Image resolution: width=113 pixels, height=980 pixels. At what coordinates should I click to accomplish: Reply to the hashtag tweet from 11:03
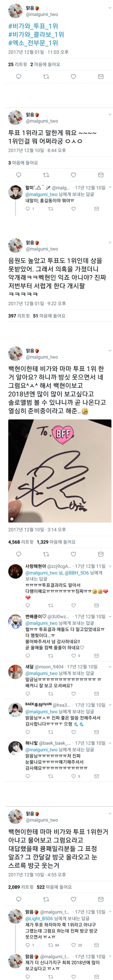point(19,76)
